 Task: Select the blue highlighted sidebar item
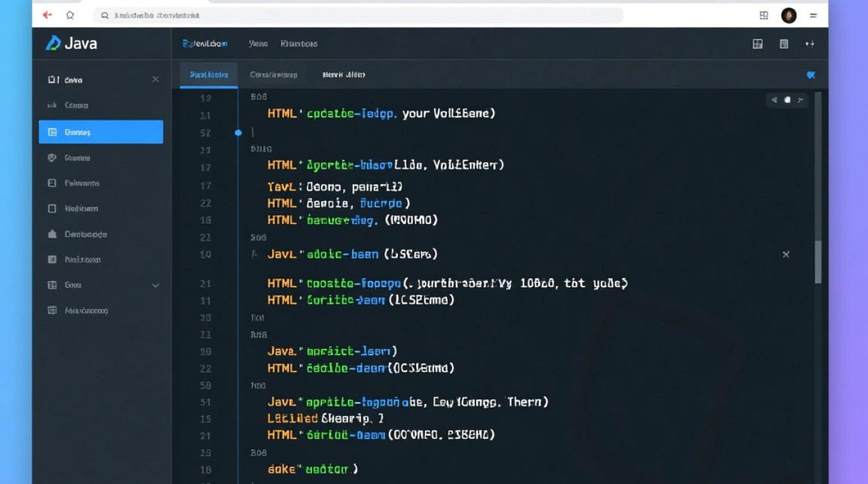tap(101, 132)
